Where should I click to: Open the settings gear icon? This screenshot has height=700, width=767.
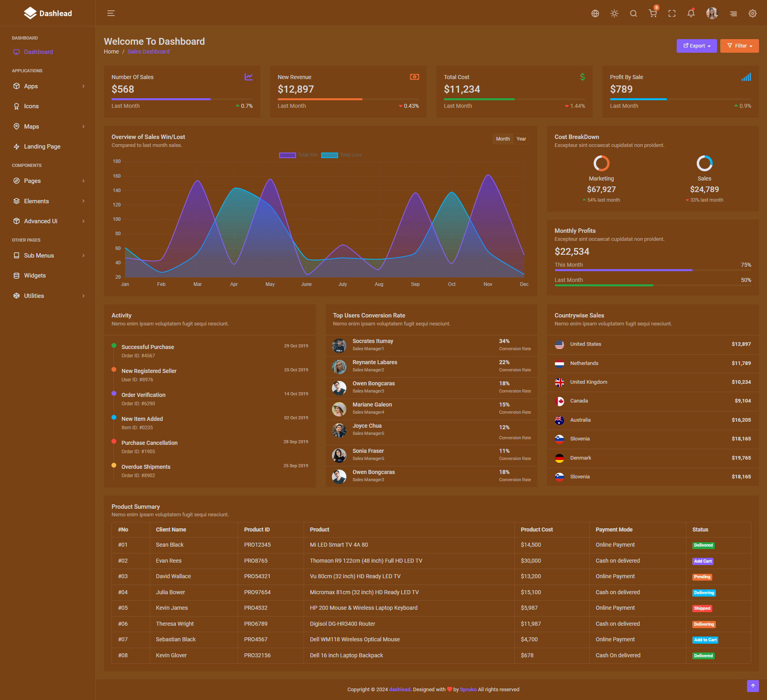click(753, 14)
